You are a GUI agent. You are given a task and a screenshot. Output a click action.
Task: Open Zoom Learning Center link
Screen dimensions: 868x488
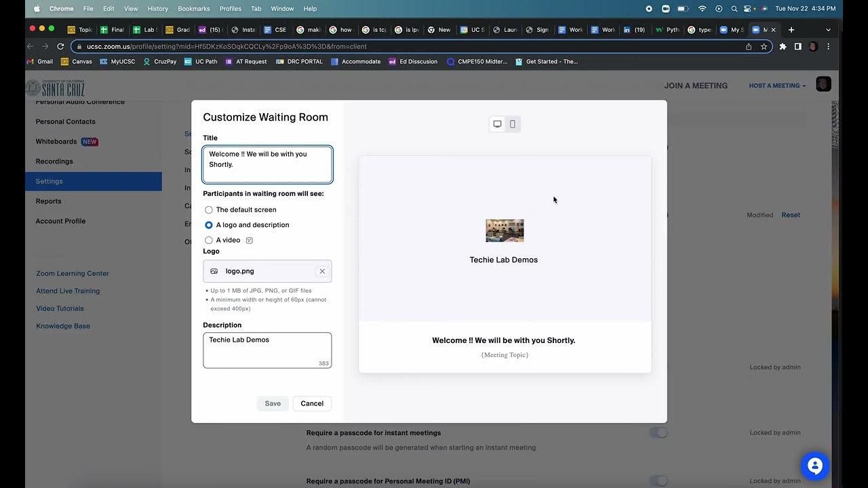tap(73, 274)
